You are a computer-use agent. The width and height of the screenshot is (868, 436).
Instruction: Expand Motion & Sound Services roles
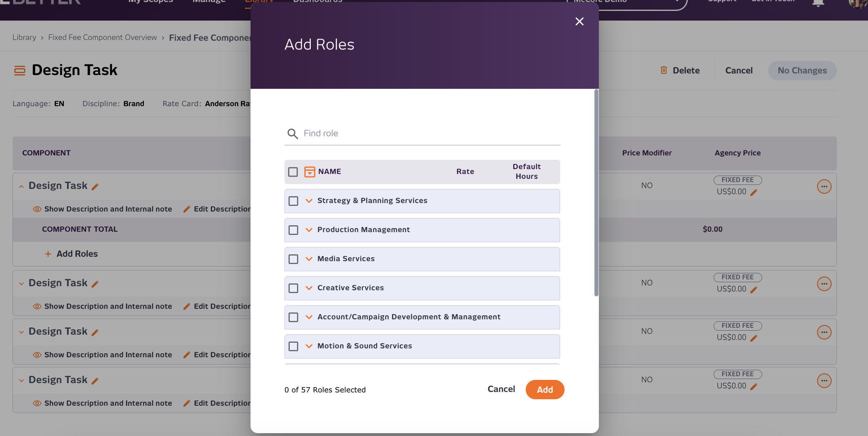[x=309, y=346]
